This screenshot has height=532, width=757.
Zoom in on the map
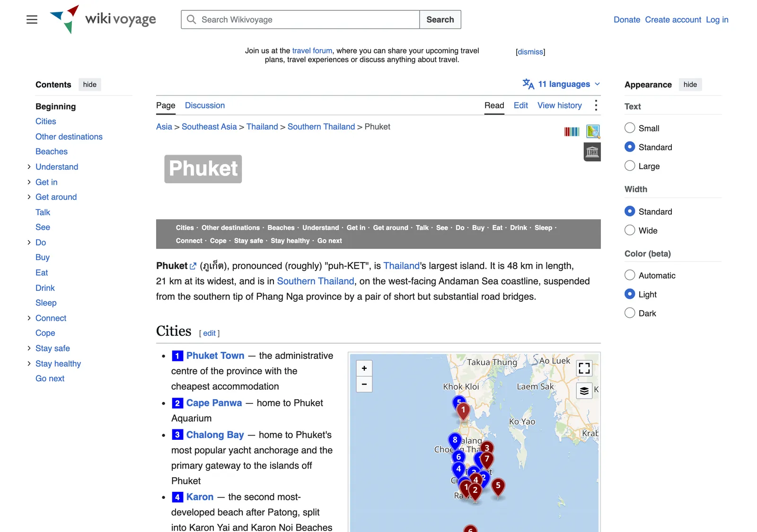click(x=364, y=368)
